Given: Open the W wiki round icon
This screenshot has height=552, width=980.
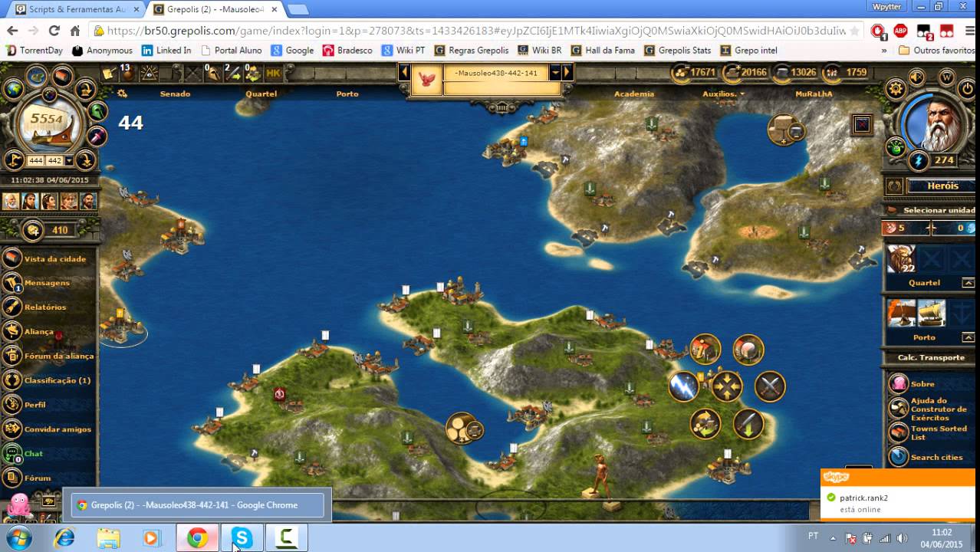Looking at the screenshot, I should pos(946,77).
